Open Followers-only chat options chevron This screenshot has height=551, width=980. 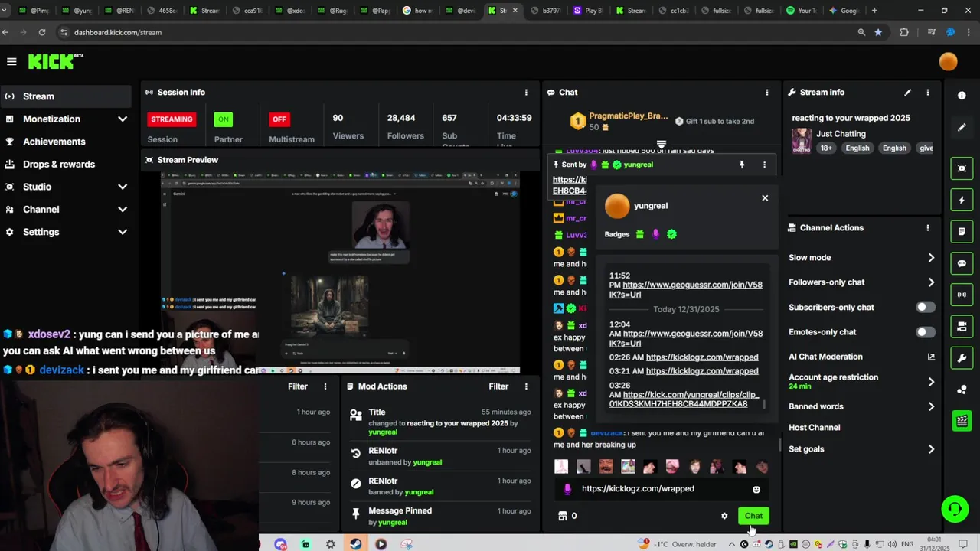[931, 283]
